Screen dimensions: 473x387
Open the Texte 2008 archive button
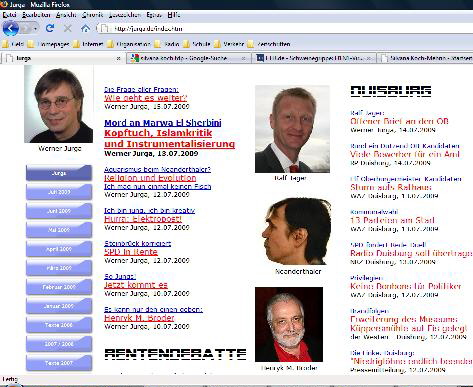(x=59, y=325)
